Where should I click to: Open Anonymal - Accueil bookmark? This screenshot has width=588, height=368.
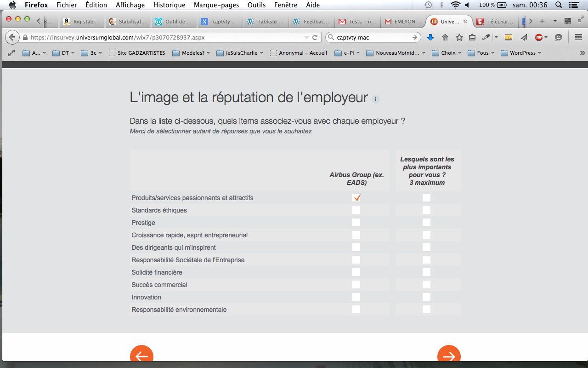coord(299,53)
